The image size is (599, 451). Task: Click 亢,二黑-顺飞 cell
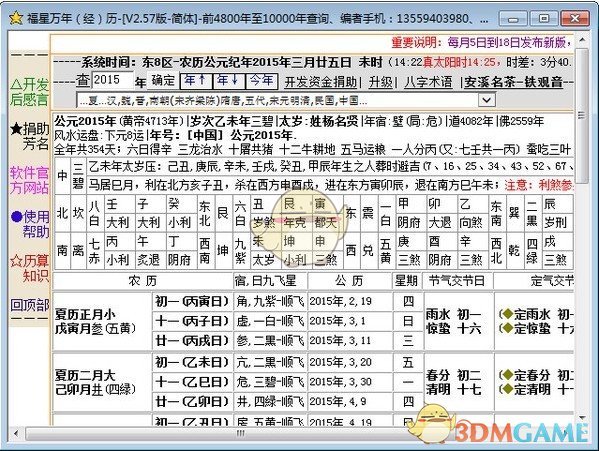coord(270,362)
